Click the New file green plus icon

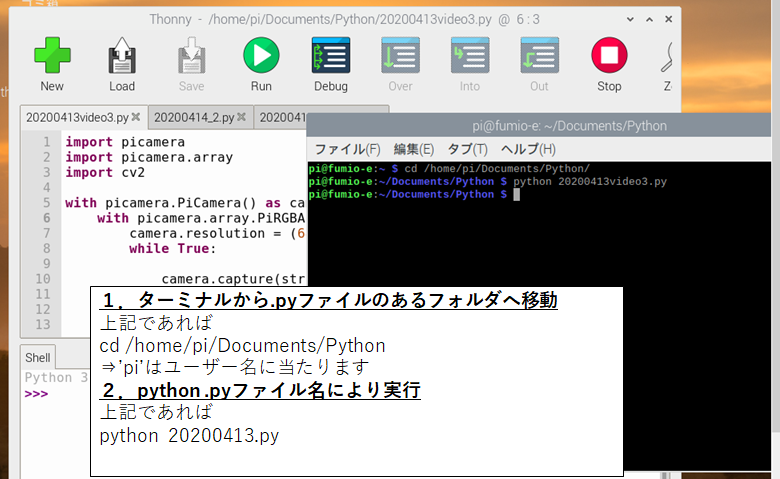(x=52, y=55)
